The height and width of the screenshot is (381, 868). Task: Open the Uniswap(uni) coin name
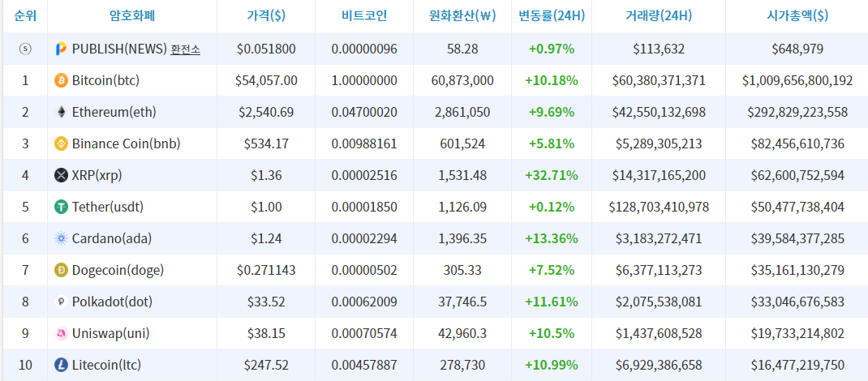110,334
